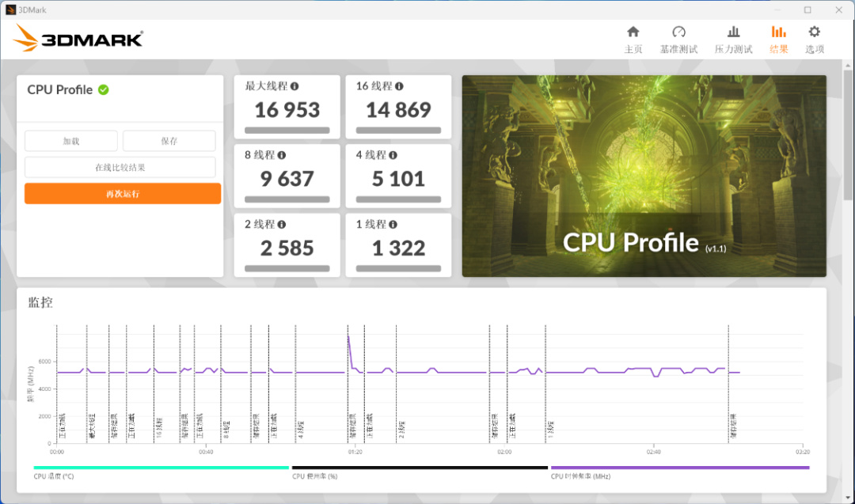This screenshot has height=504, width=855.
Task: Click info icon next to 8 线程
Action: (x=281, y=155)
